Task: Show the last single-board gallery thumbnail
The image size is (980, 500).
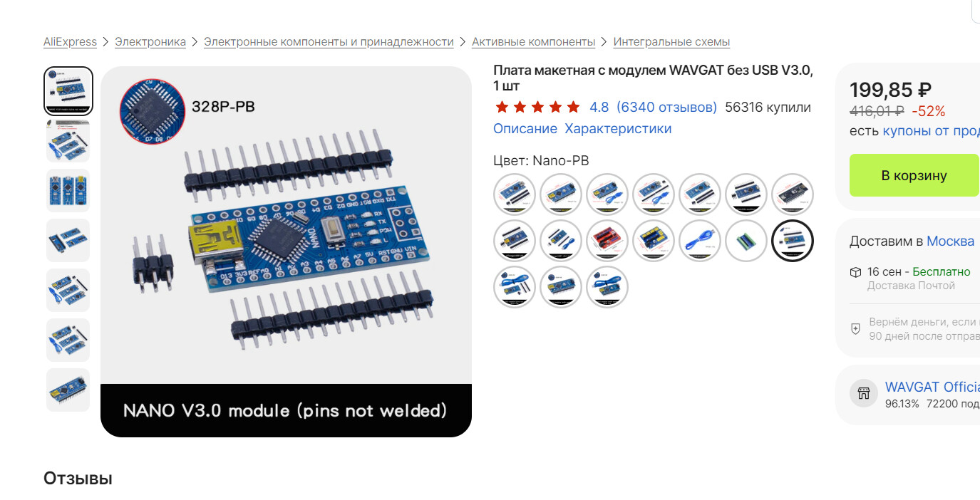Action: pos(68,390)
